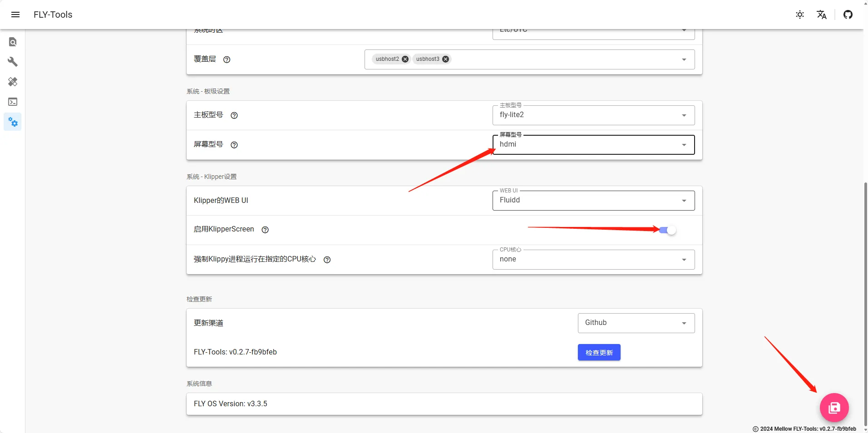
Task: Click the file search icon in sidebar
Action: (13, 42)
